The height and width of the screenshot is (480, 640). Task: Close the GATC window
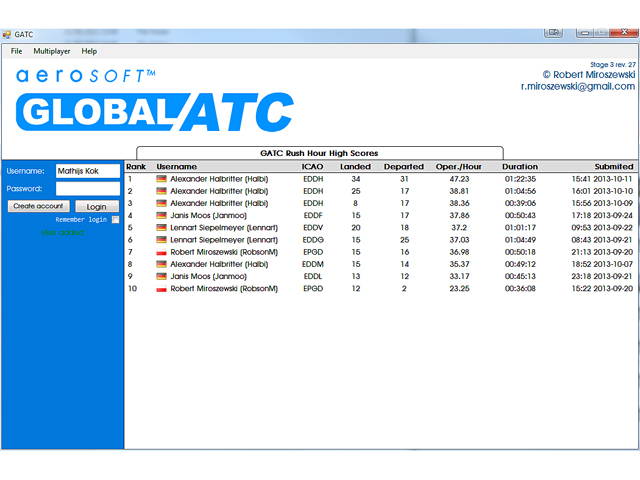pos(624,33)
